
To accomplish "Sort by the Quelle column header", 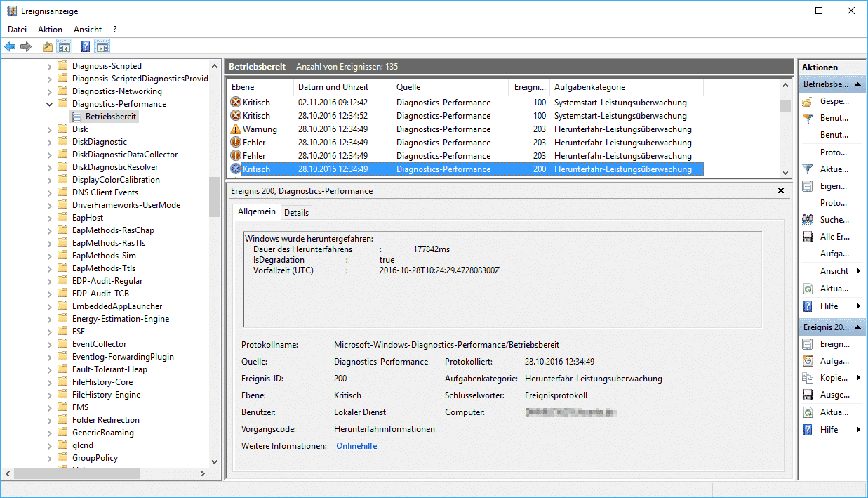I will (x=449, y=87).
